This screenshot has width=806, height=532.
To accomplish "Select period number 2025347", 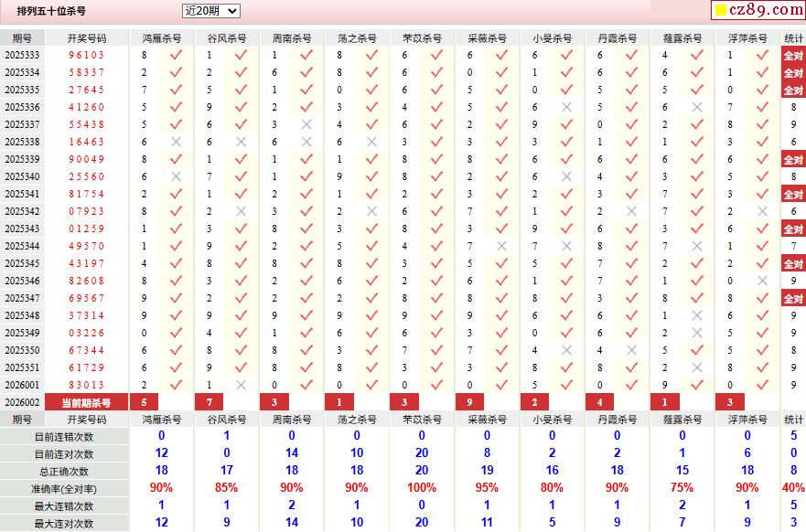I will [22, 298].
